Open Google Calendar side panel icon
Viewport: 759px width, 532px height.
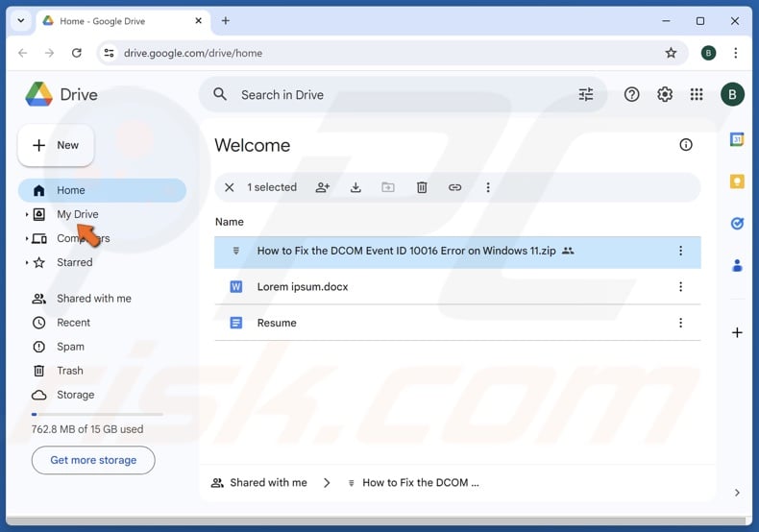[x=737, y=140]
